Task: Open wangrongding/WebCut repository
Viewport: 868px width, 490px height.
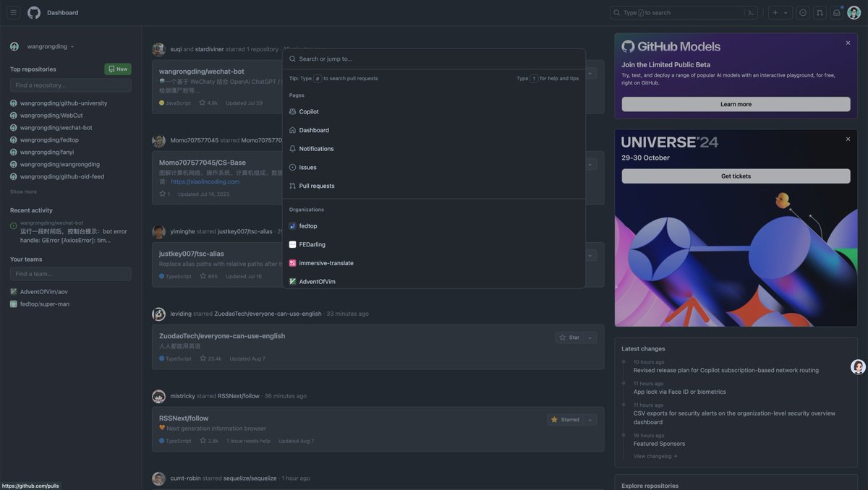Action: 51,116
